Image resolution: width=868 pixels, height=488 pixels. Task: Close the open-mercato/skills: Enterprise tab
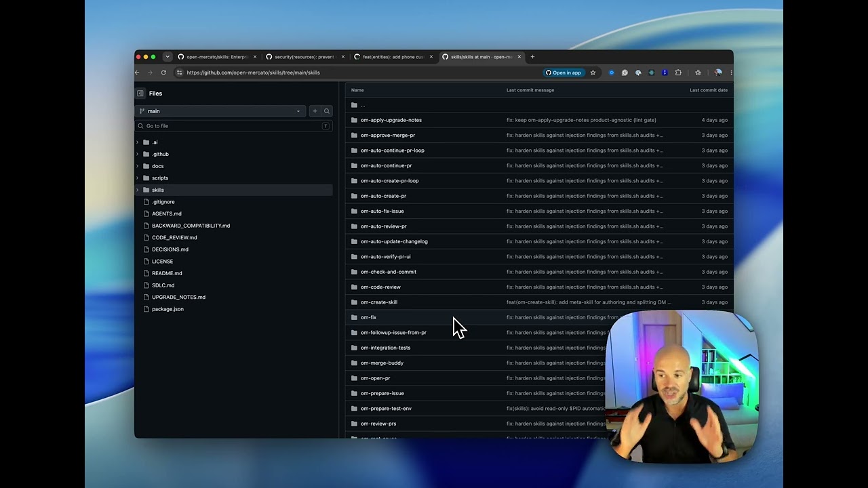point(255,57)
